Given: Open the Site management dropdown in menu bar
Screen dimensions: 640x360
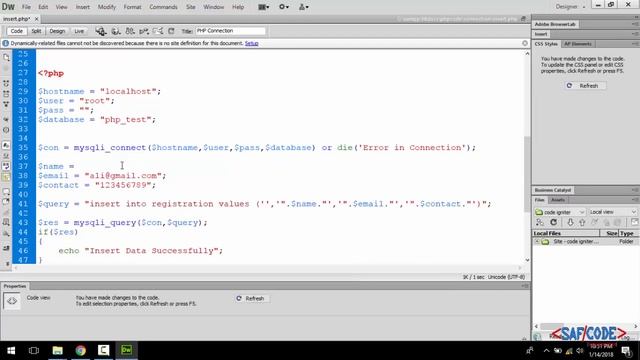Looking at the screenshot, I should [x=304, y=7].
